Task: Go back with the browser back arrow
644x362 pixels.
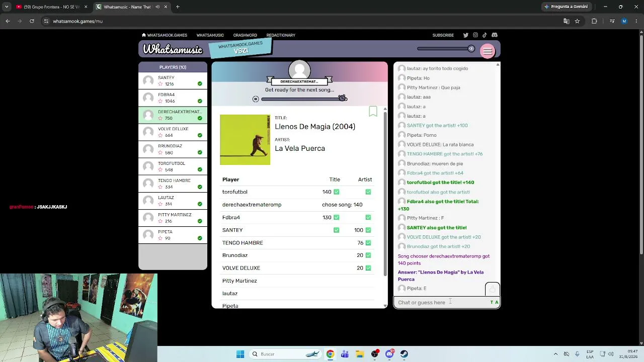Action: click(8, 21)
